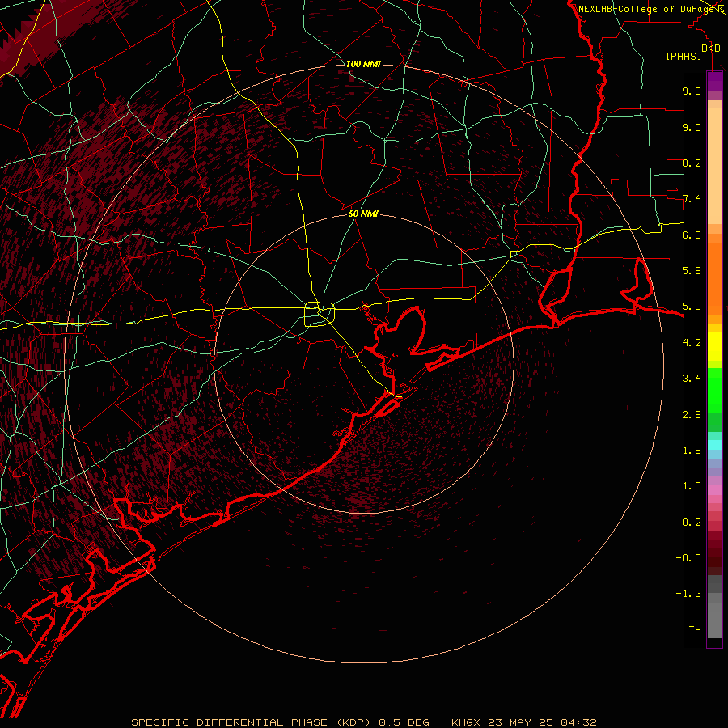Click the 8.2 scale value

(x=692, y=163)
